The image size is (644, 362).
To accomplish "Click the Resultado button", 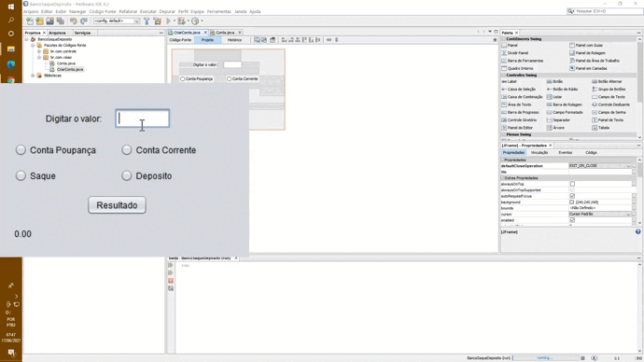I will [117, 205].
